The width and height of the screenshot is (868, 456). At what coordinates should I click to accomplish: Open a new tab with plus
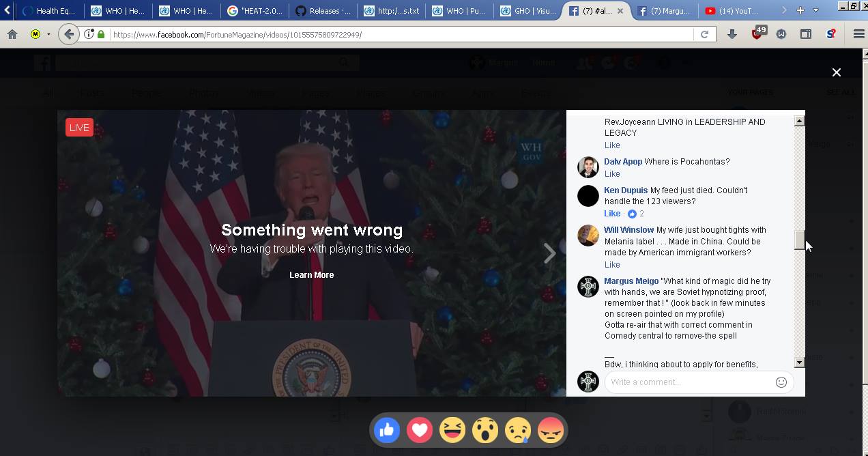tap(800, 10)
